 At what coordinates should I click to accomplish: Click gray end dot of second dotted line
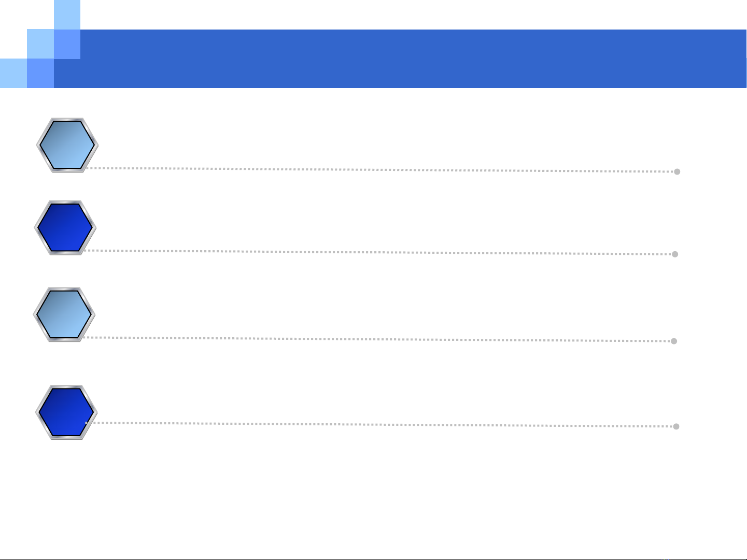[x=675, y=254]
